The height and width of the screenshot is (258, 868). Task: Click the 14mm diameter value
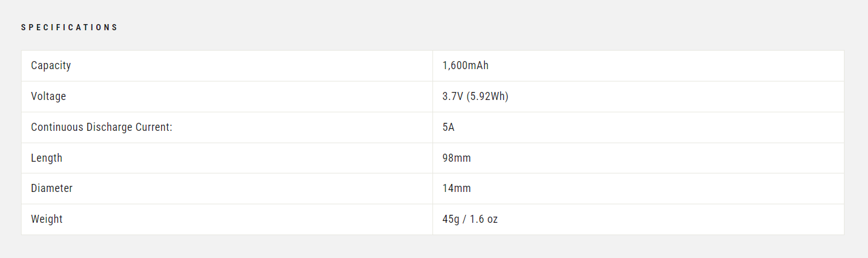pos(457,188)
